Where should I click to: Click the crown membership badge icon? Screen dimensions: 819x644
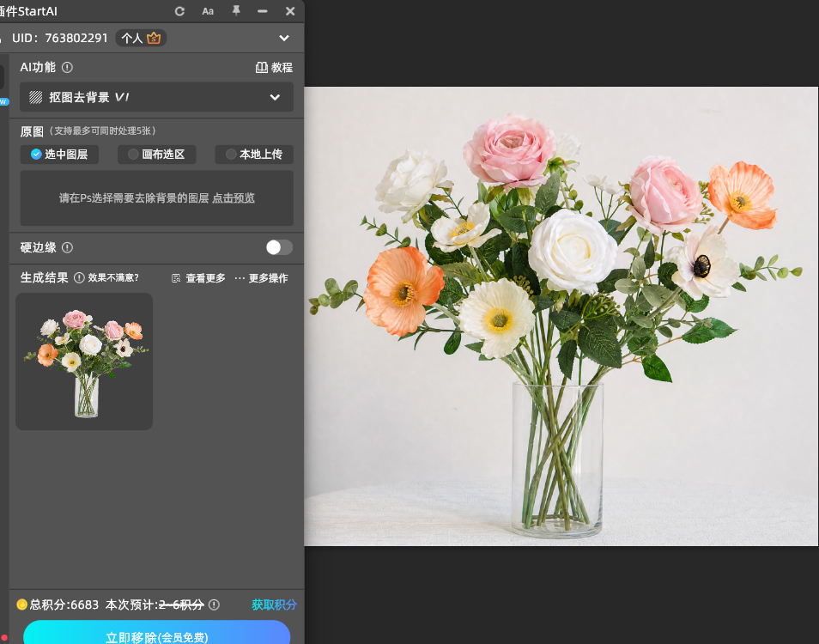154,38
